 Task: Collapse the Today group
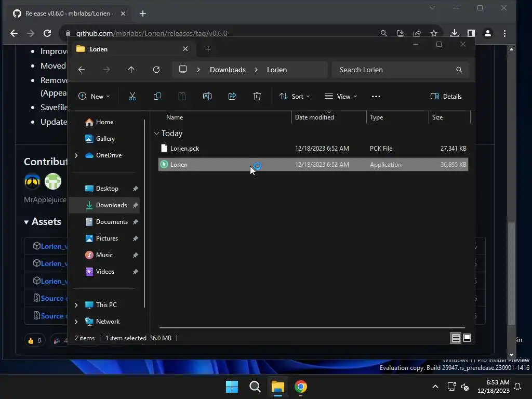pos(156,134)
